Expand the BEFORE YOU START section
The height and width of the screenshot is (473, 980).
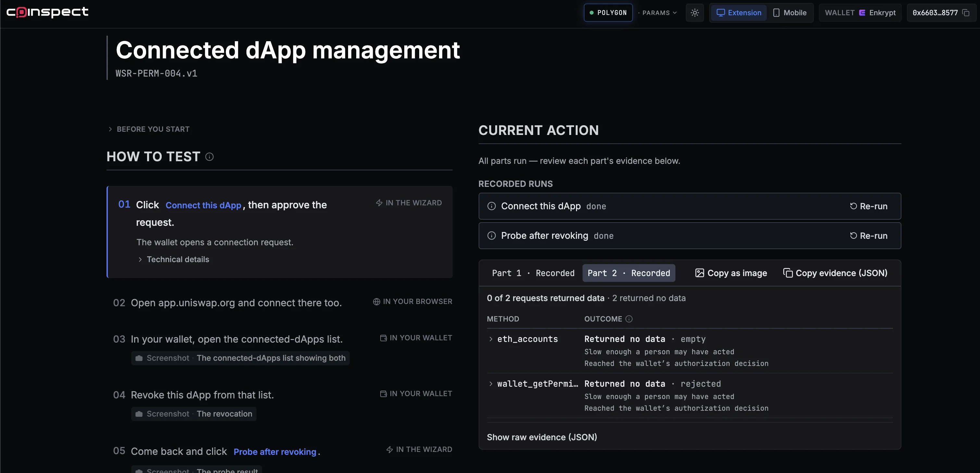pos(149,129)
